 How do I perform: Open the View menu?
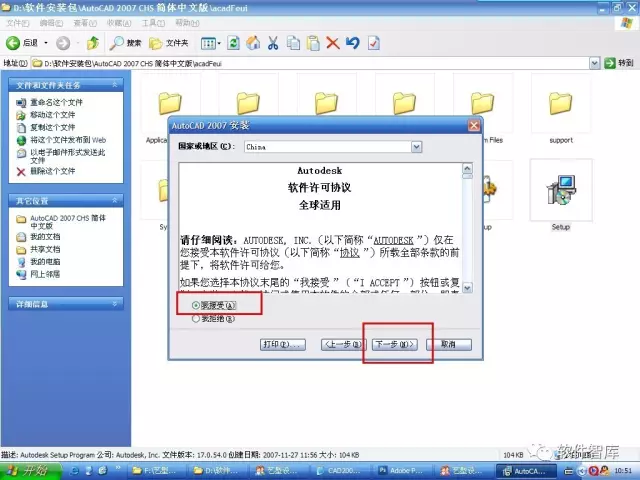click(85, 23)
